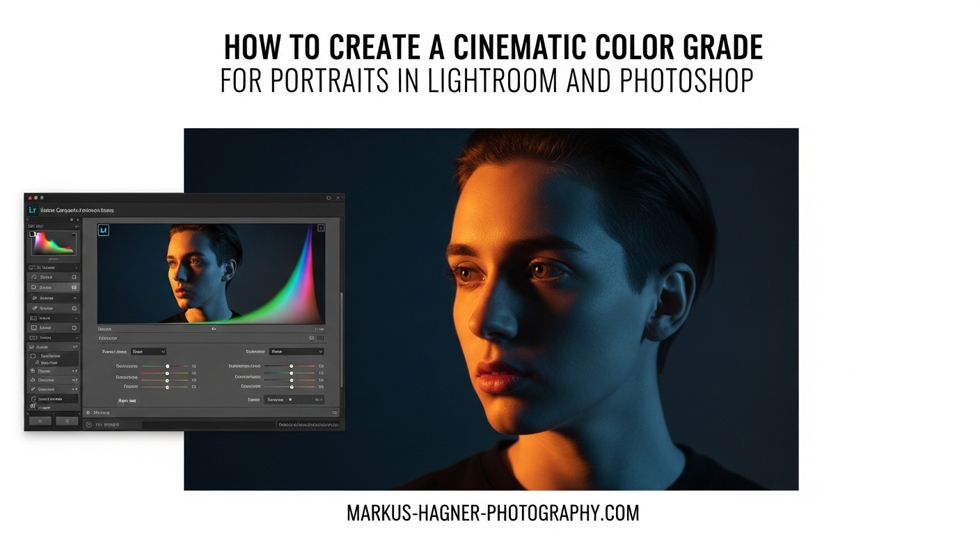Click the green zoom button of the Lightroom window
Image resolution: width=980 pixels, height=535 pixels.
pyautogui.click(x=42, y=198)
